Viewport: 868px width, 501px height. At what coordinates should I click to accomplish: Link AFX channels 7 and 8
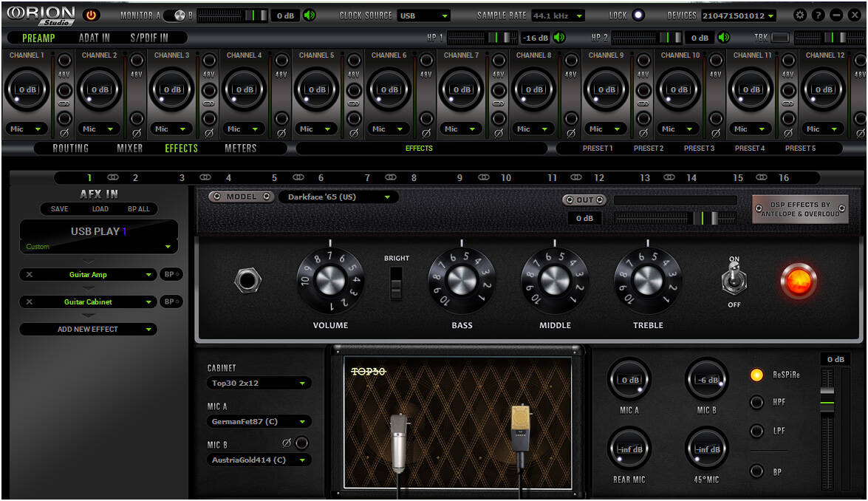pyautogui.click(x=391, y=177)
